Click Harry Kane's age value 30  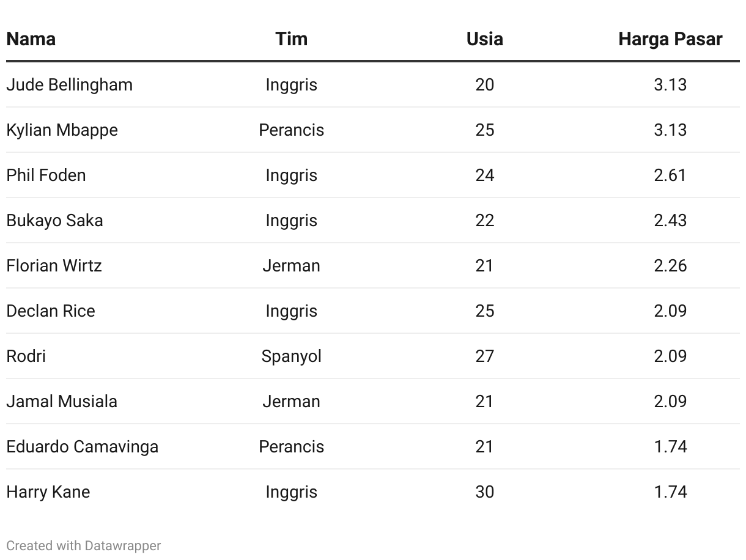pos(484,492)
